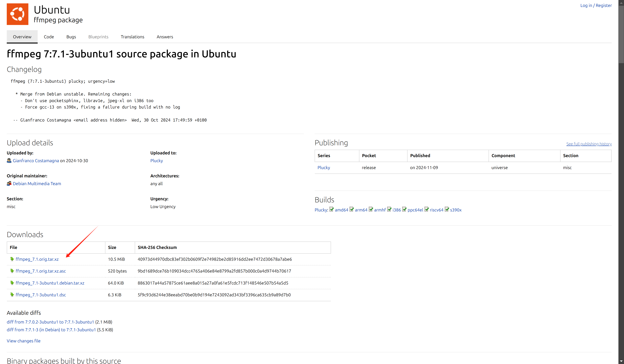Switch to the Bugs tab

(71, 37)
